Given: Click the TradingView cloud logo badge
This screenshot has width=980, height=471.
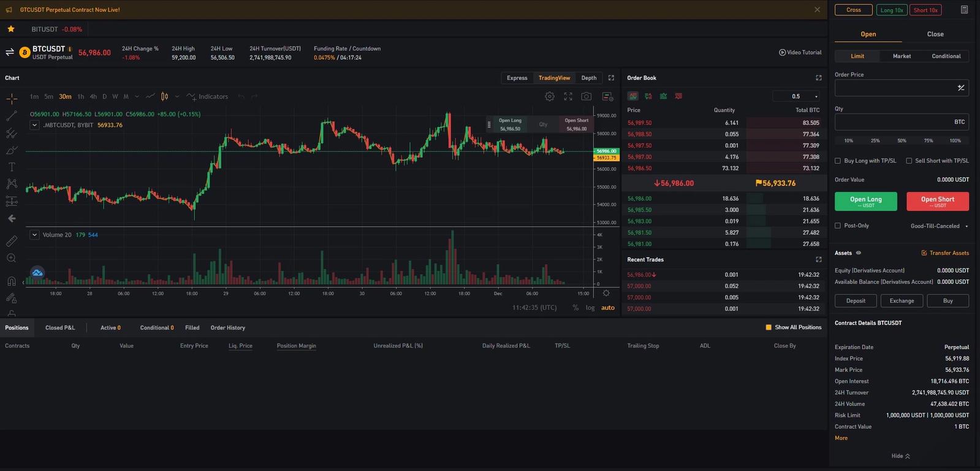Looking at the screenshot, I should [x=37, y=272].
